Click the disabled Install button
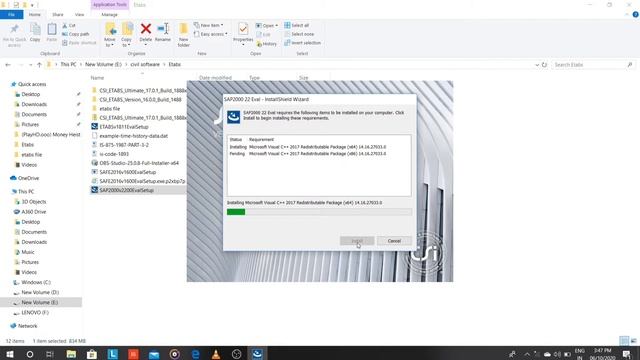Image resolution: width=640 pixels, height=360 pixels. coord(357,241)
